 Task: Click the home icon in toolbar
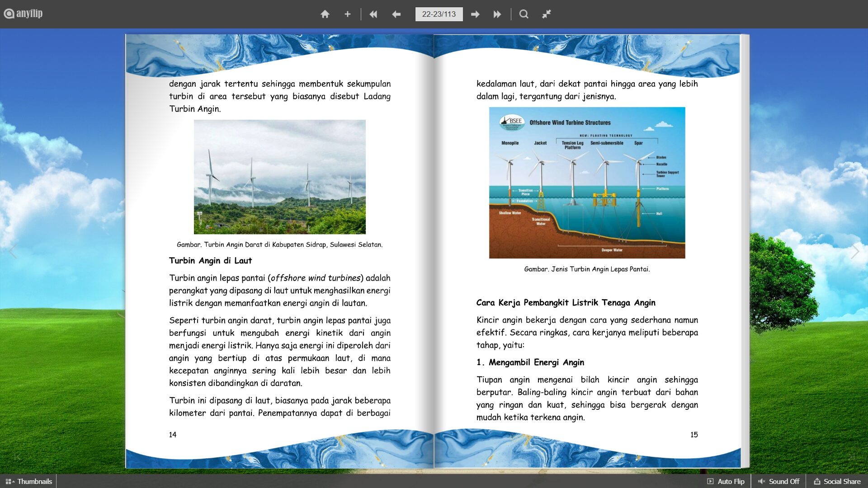coord(325,14)
